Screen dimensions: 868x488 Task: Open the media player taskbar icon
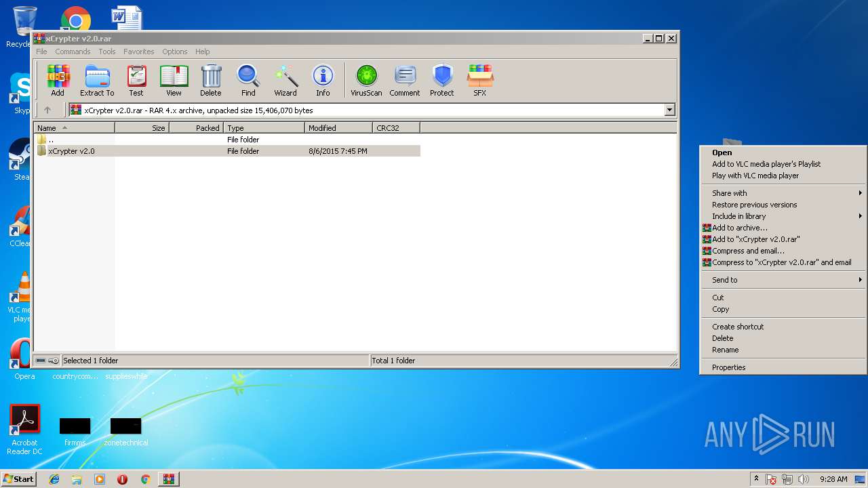coord(100,479)
